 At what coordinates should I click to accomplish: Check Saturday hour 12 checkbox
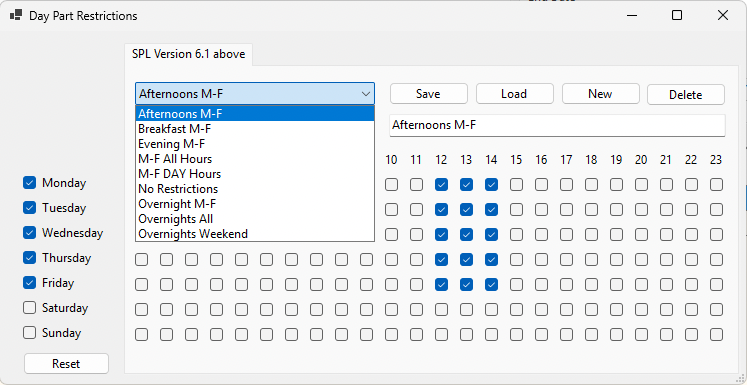441,310
